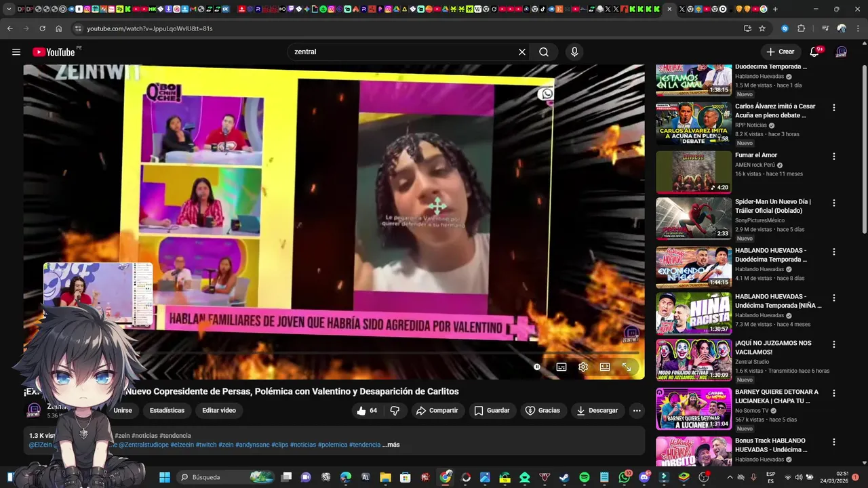Image resolution: width=868 pixels, height=488 pixels.
Task: Send a Gracias super thanks
Action: pyautogui.click(x=542, y=410)
